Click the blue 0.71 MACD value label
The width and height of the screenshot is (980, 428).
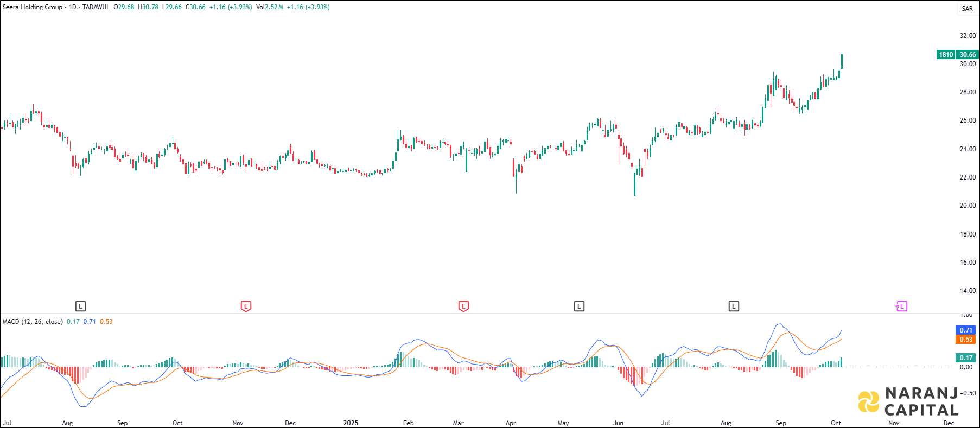coord(966,330)
